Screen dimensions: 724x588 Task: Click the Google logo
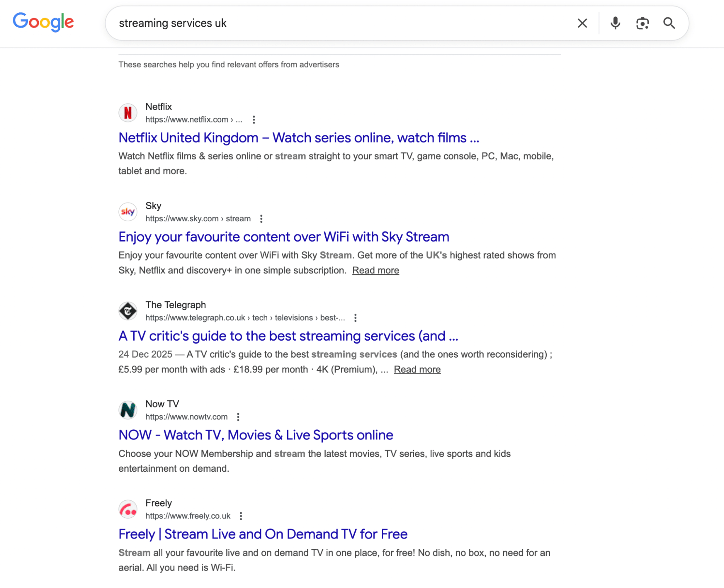tap(43, 22)
